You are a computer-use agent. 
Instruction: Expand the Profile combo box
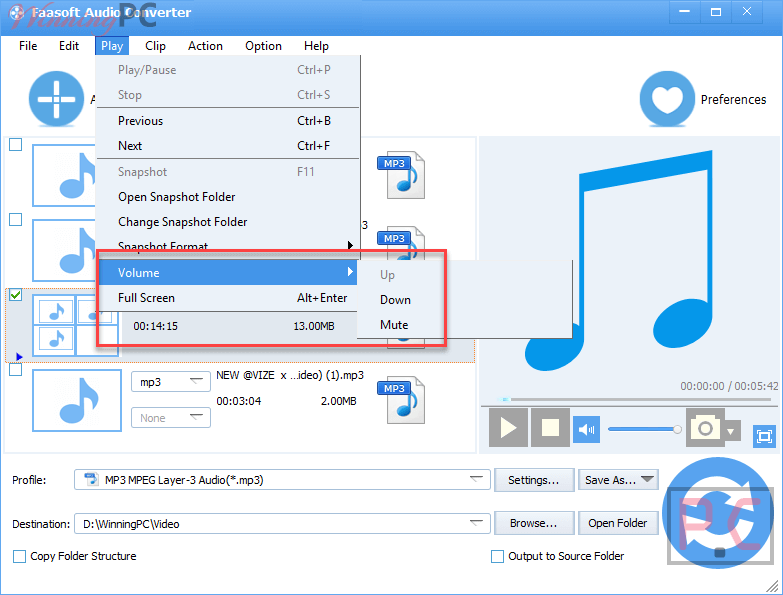coord(477,479)
